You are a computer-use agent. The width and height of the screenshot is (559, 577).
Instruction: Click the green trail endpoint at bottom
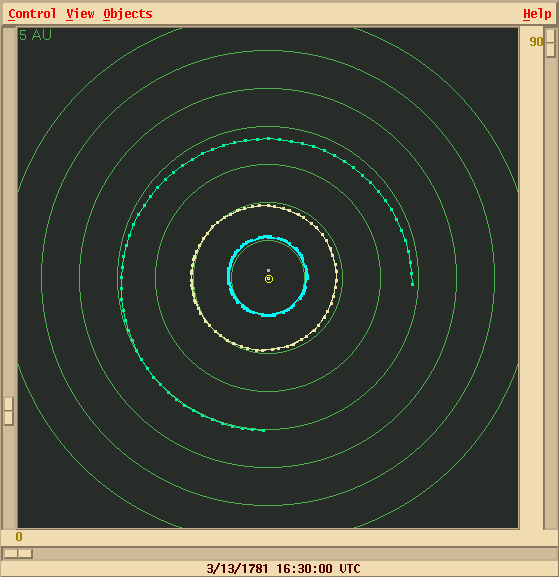tap(263, 430)
